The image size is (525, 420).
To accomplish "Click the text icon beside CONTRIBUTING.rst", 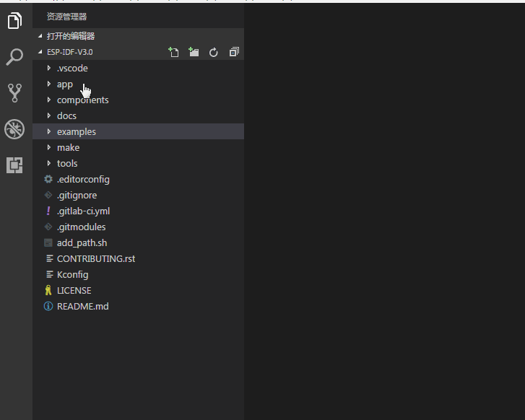I will 49,258.
